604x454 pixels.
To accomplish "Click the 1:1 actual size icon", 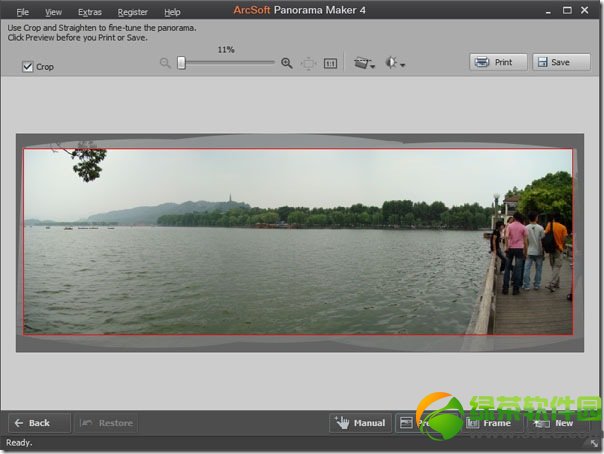I will [330, 63].
